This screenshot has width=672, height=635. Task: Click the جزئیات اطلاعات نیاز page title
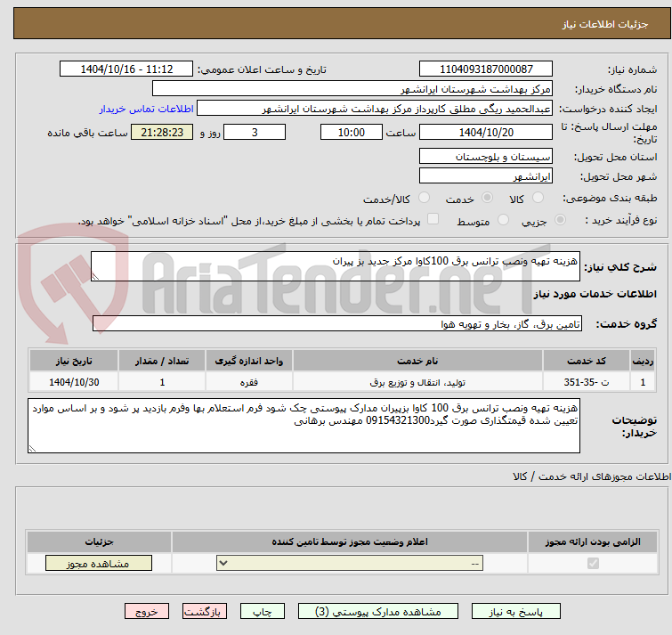pos(605,24)
